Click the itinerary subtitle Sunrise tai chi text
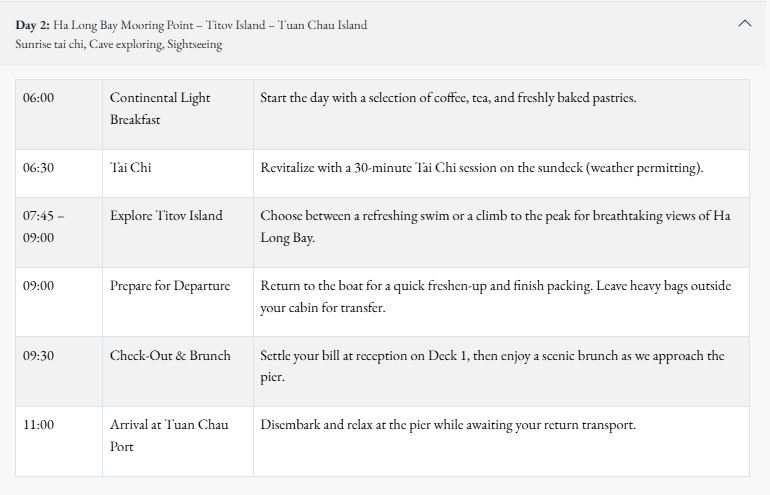770x495 pixels. [x=119, y=44]
